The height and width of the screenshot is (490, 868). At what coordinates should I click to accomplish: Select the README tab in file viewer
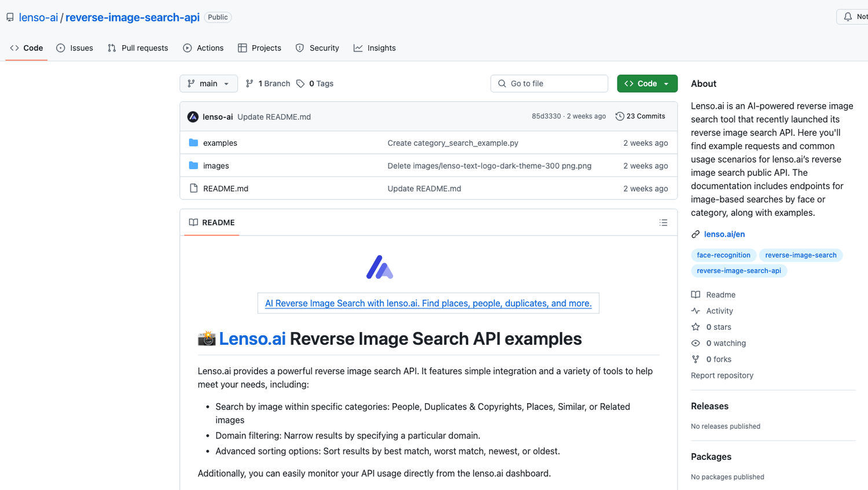point(212,223)
